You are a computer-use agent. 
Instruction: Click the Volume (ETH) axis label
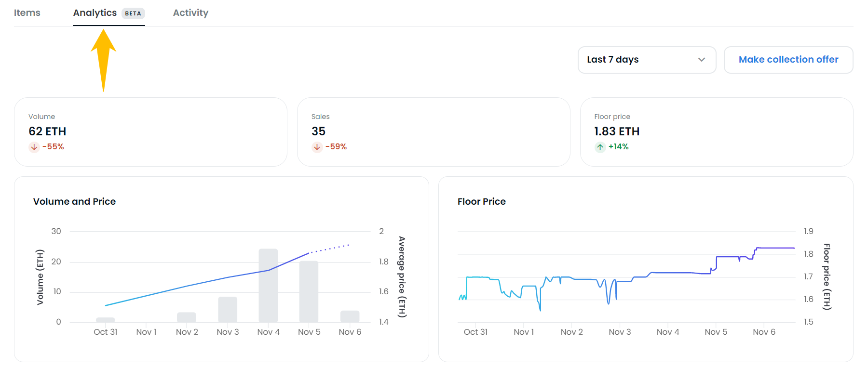click(x=40, y=277)
